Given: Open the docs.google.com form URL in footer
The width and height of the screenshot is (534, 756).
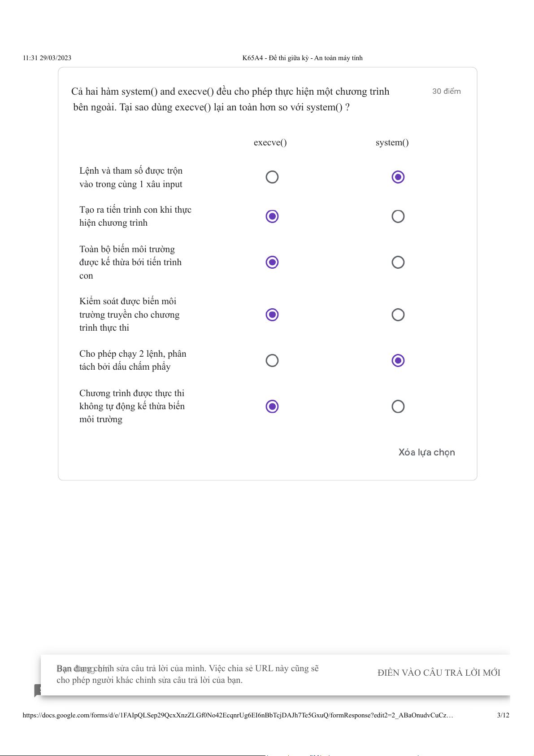Looking at the screenshot, I should point(238,715).
